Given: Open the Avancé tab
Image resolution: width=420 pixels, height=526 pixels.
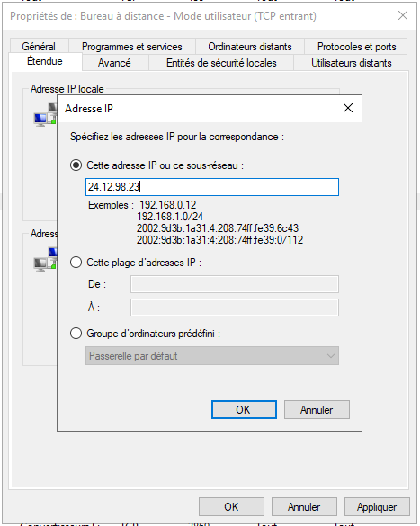Looking at the screenshot, I should pyautogui.click(x=114, y=63).
